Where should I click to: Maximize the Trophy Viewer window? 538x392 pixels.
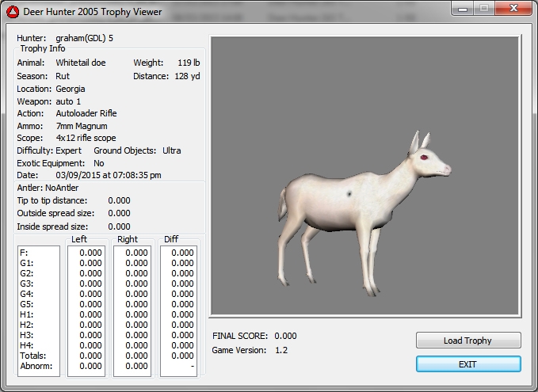point(485,8)
